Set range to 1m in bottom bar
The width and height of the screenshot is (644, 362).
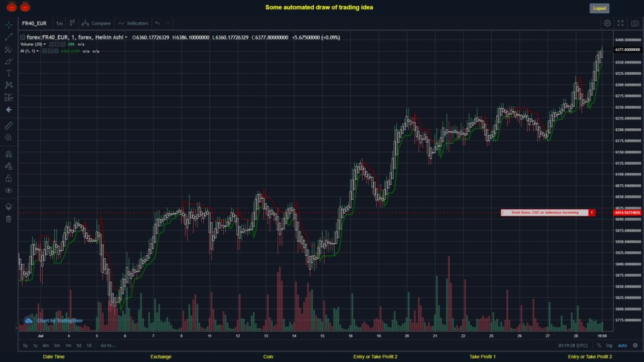[x=68, y=346]
